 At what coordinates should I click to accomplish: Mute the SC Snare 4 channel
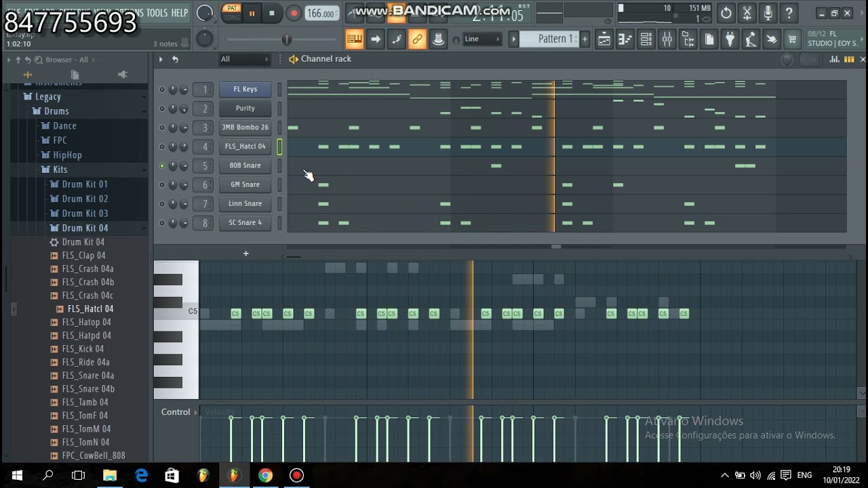[162, 222]
